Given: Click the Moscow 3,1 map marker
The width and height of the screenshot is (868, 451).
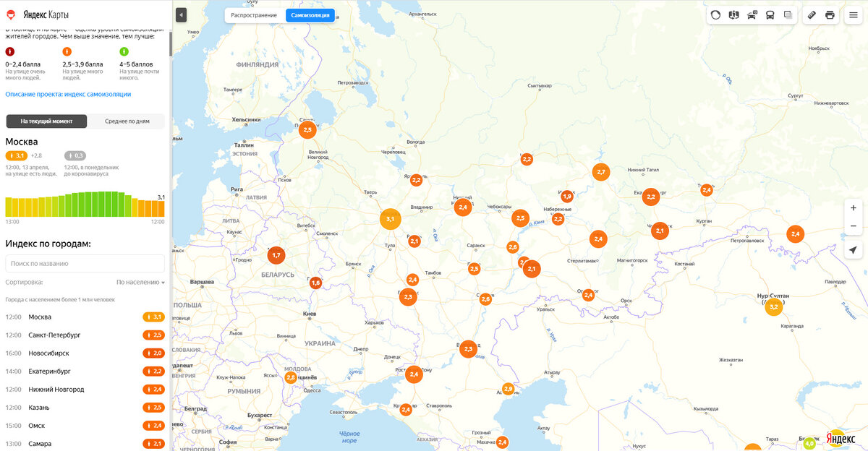Looking at the screenshot, I should 390,219.
